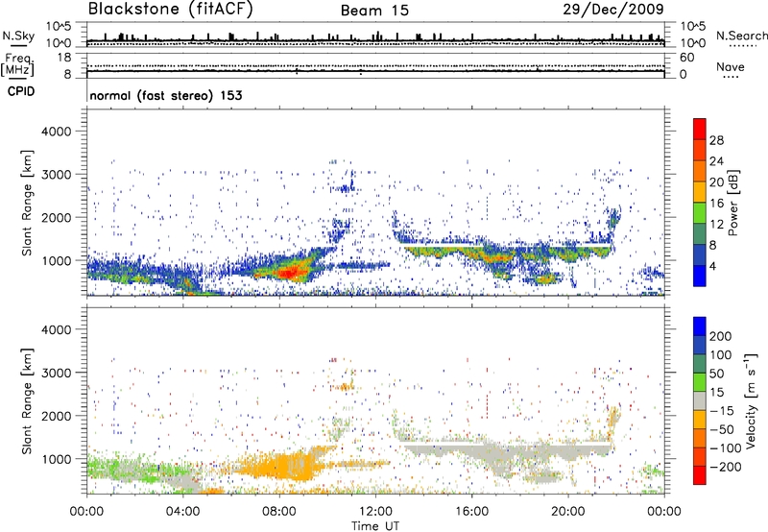Select the 12:00 time tick label
Screen dimensions: 768x532
(x=375, y=512)
